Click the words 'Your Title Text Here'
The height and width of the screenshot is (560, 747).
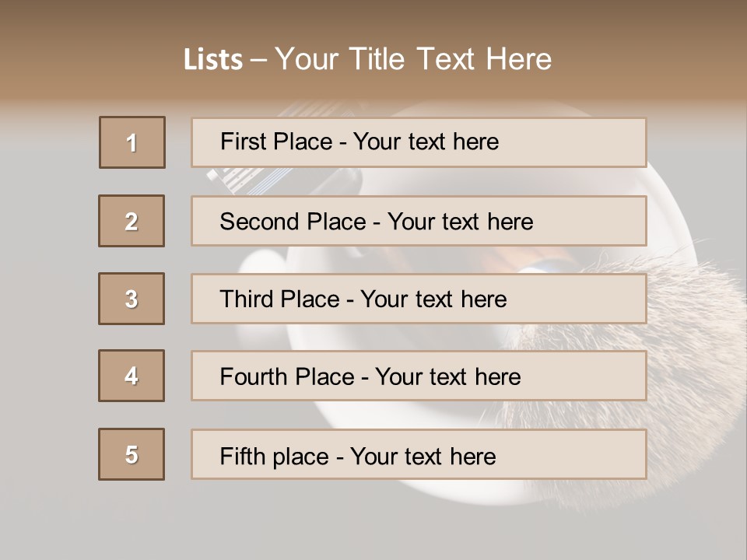point(413,59)
